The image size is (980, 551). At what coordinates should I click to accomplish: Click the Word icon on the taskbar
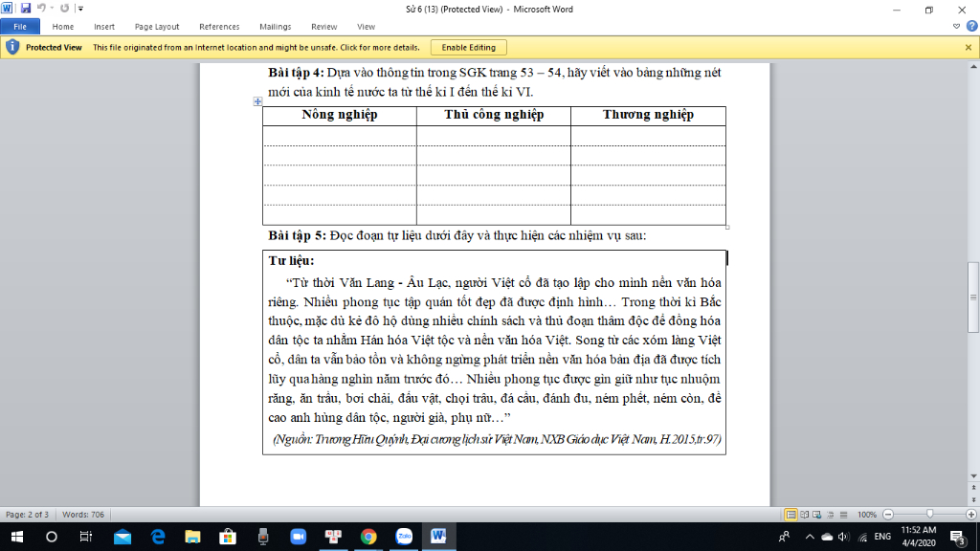click(438, 537)
